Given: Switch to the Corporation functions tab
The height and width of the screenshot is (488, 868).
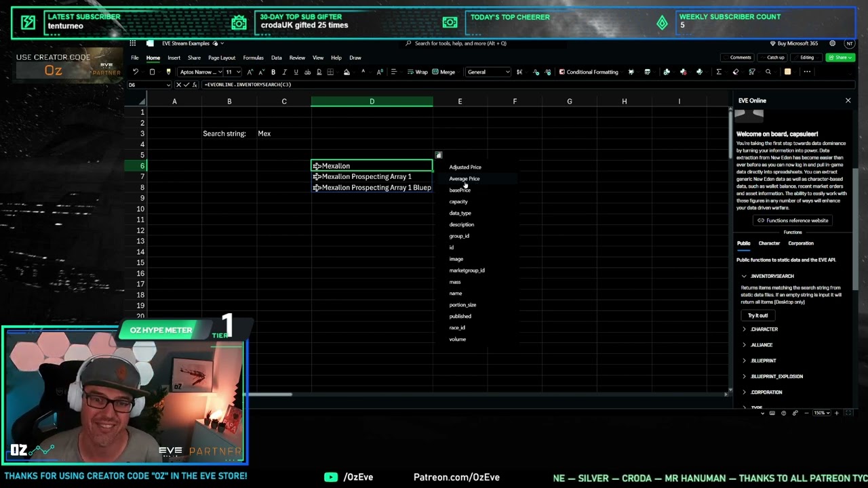Looking at the screenshot, I should (x=801, y=243).
